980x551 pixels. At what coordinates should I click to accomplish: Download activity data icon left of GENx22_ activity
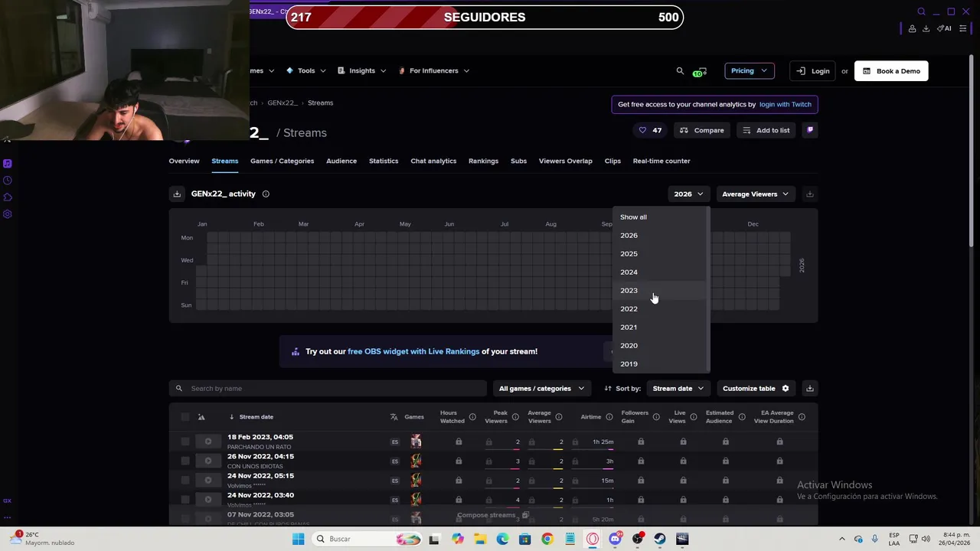point(177,194)
